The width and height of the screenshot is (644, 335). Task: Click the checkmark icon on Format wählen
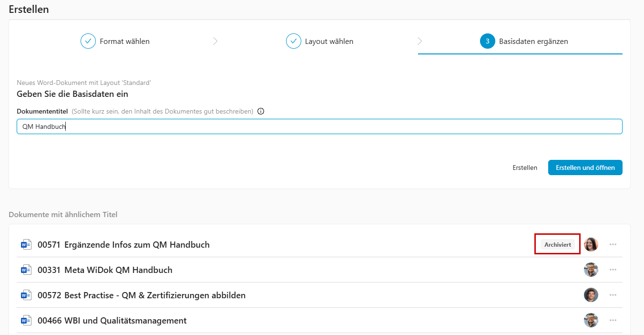[x=88, y=41]
